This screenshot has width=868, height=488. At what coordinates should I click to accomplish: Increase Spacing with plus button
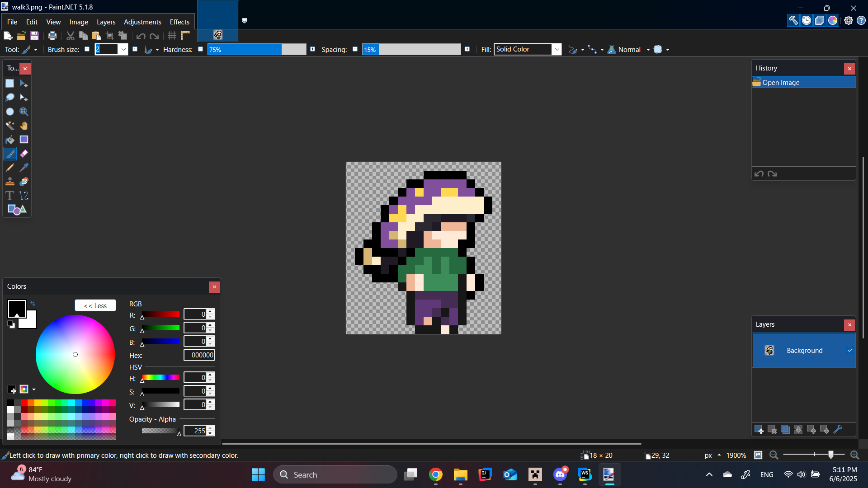coord(467,49)
